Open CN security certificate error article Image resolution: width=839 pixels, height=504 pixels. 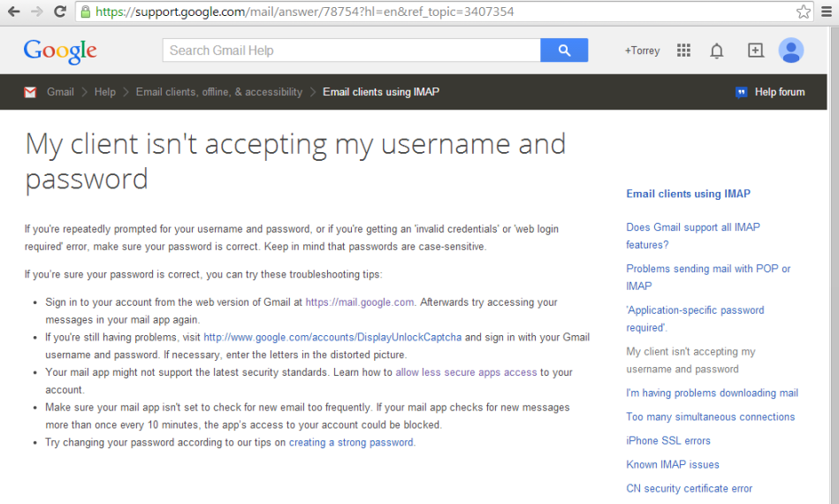(x=690, y=488)
